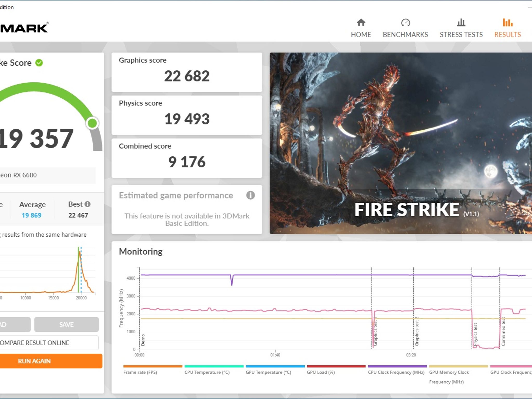Click the 01:40 time label on chart
Viewport: 532px width, 399px height.
tap(275, 355)
